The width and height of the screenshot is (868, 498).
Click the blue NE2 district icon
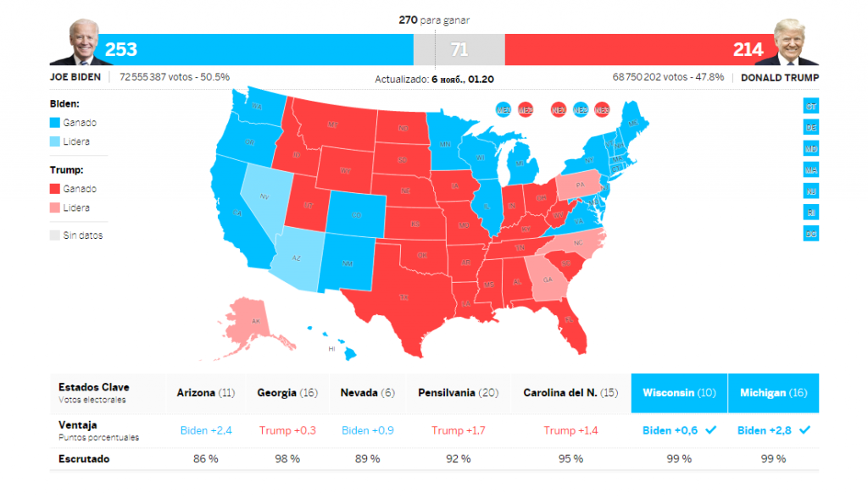click(580, 108)
